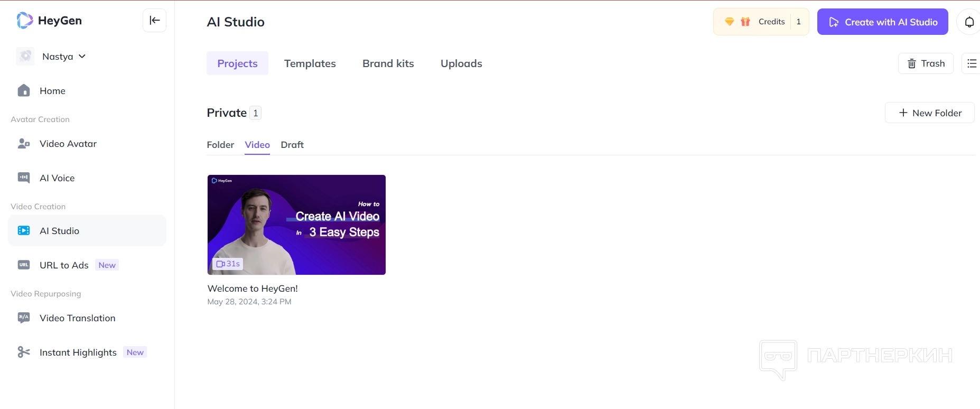Open Video Translation in the sidebar
Viewport: 980px width, 409px height.
87,318
